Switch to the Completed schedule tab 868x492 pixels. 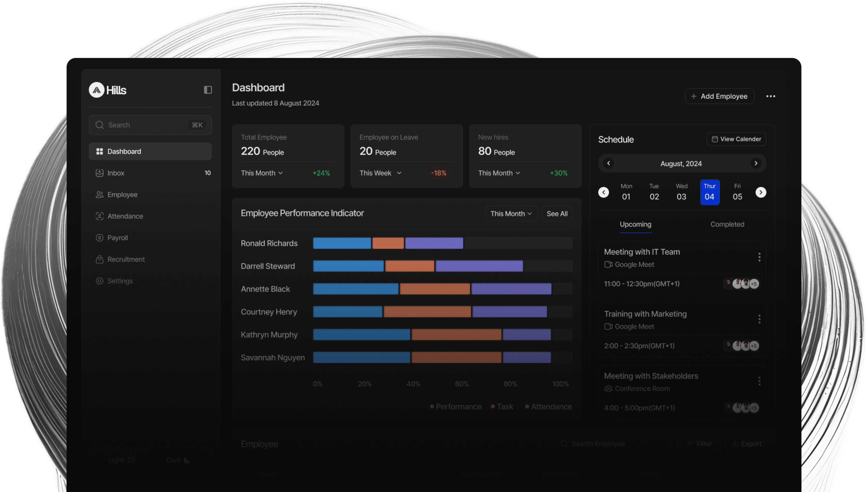727,224
